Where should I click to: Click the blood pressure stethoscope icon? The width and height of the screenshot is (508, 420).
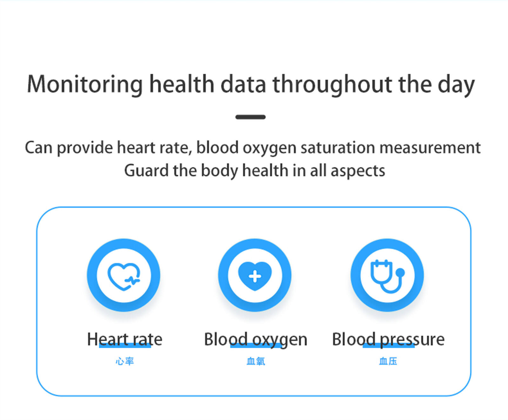point(387,276)
